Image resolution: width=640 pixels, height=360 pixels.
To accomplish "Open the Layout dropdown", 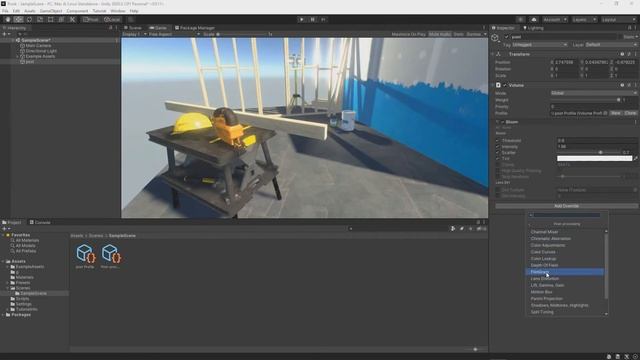I will (619, 19).
